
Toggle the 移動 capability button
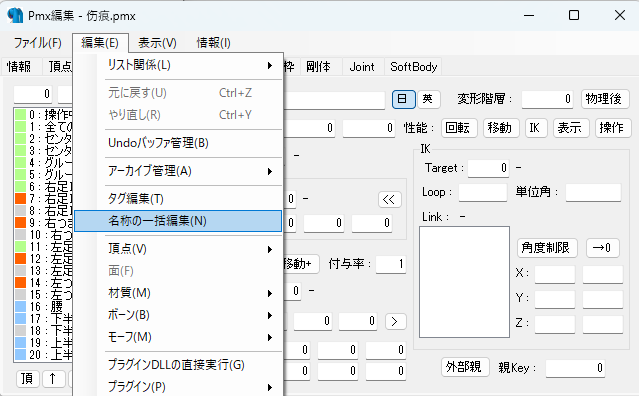click(x=500, y=128)
